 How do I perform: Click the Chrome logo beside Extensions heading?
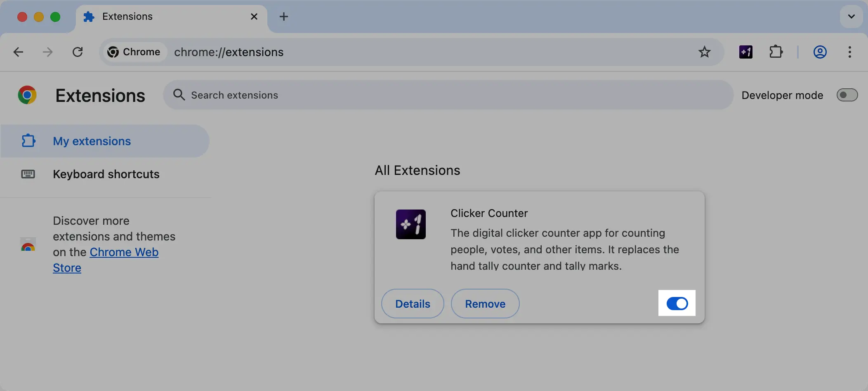27,95
